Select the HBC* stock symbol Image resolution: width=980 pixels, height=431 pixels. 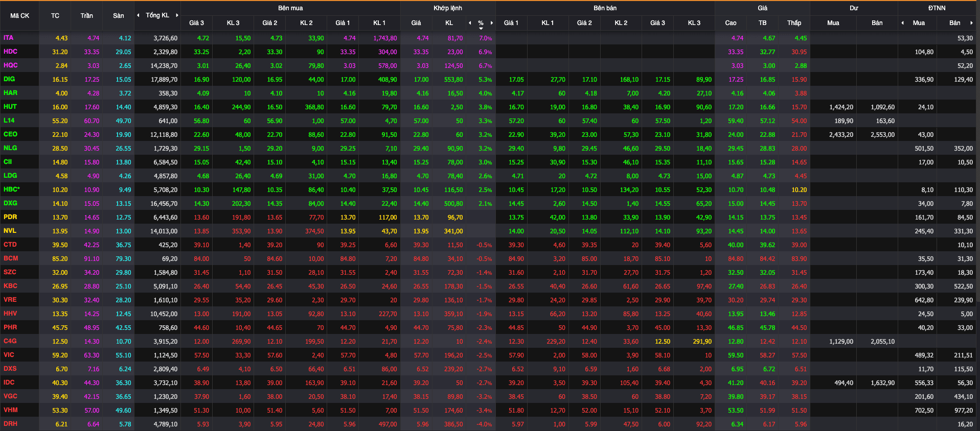[12, 189]
